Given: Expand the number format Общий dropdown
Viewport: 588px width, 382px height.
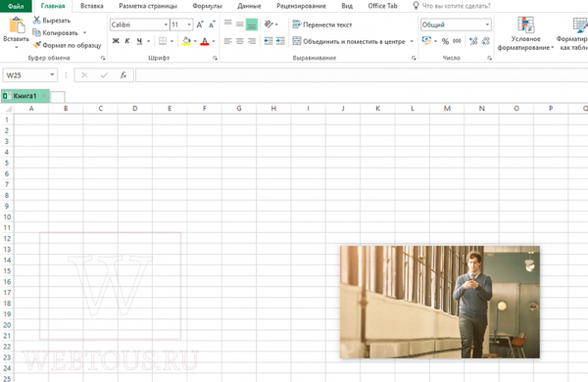Looking at the screenshot, I should pyautogui.click(x=487, y=24).
